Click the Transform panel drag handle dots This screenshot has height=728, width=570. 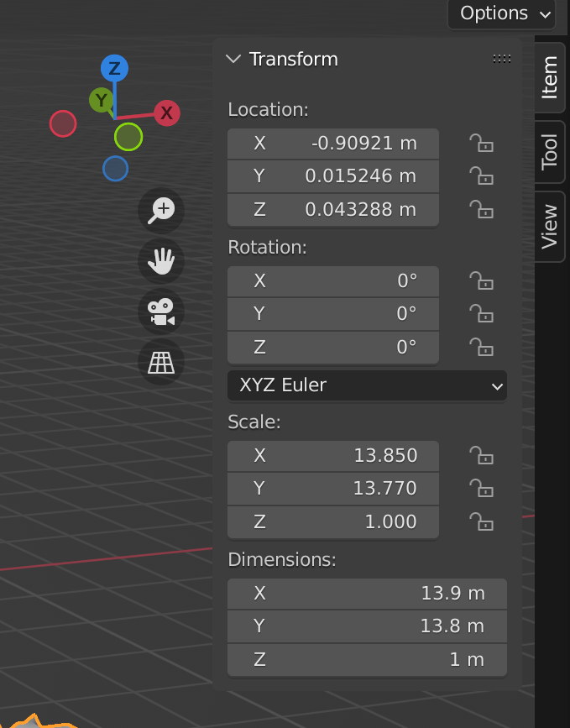(x=502, y=59)
